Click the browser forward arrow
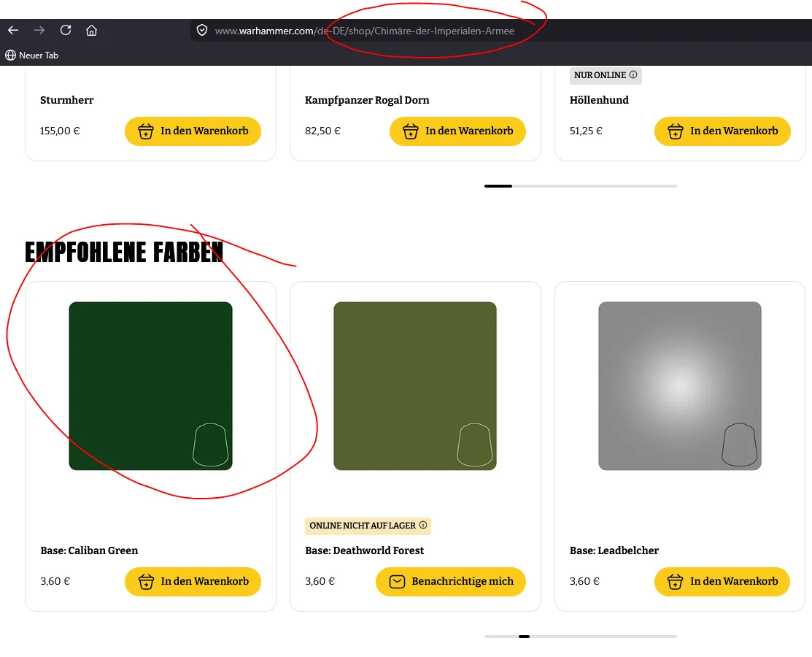The image size is (812, 657). point(39,30)
